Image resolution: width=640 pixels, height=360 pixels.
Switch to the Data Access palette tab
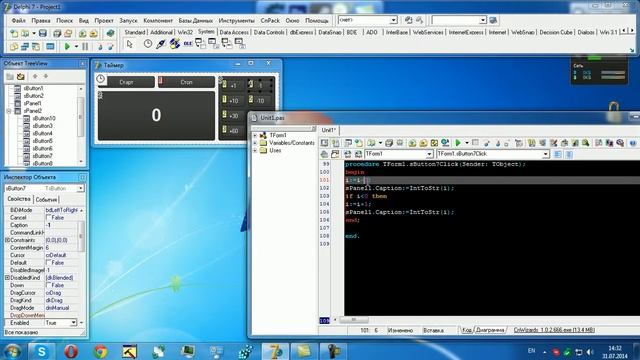(234, 32)
